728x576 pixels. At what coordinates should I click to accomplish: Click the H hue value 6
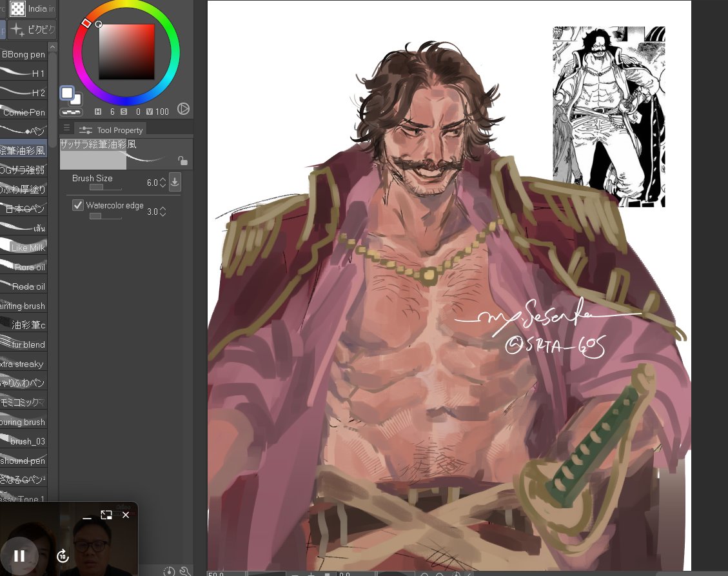pyautogui.click(x=112, y=112)
